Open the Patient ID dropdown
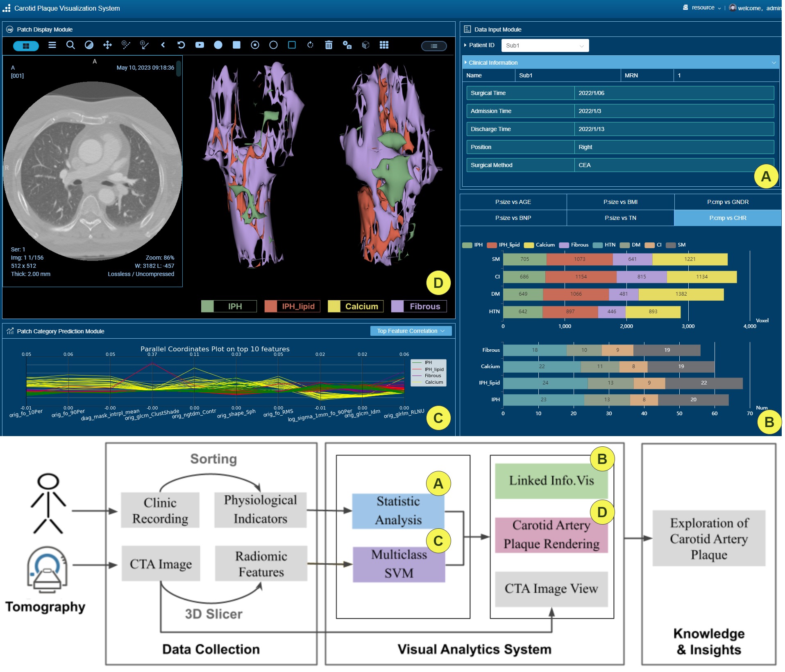The height and width of the screenshot is (672, 785). point(545,45)
